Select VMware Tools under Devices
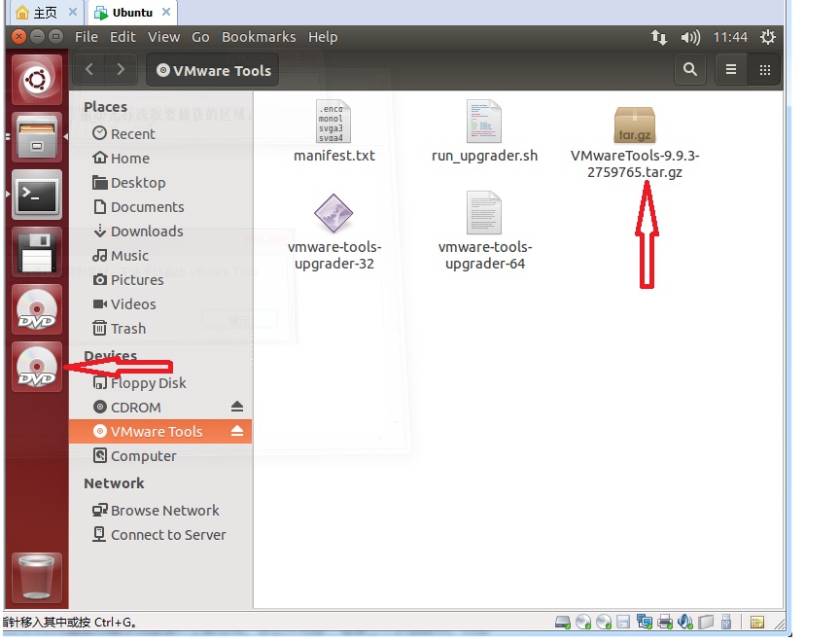840x643 pixels. [x=160, y=431]
